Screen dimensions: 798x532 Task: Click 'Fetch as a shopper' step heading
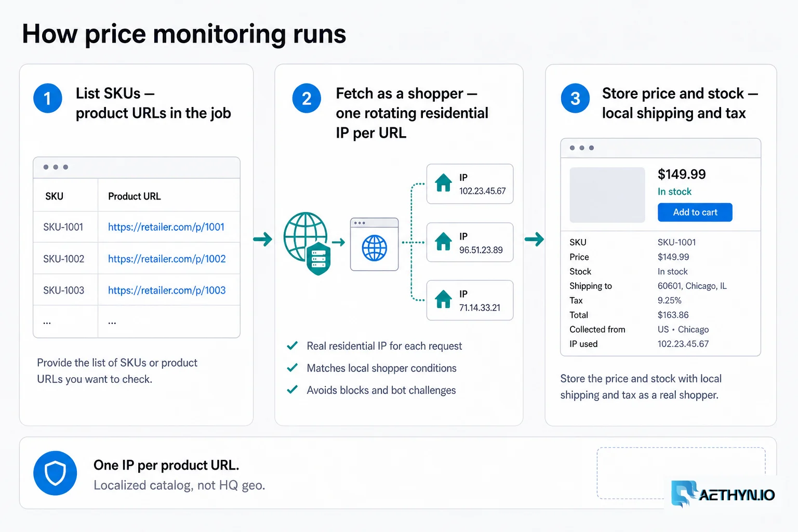pos(412,113)
